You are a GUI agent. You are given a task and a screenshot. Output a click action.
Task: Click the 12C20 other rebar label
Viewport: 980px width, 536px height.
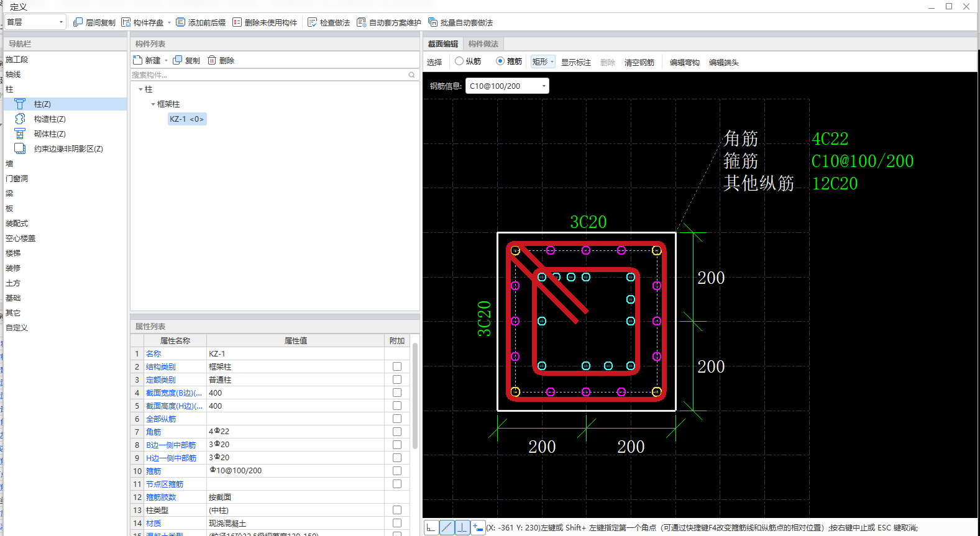(835, 183)
